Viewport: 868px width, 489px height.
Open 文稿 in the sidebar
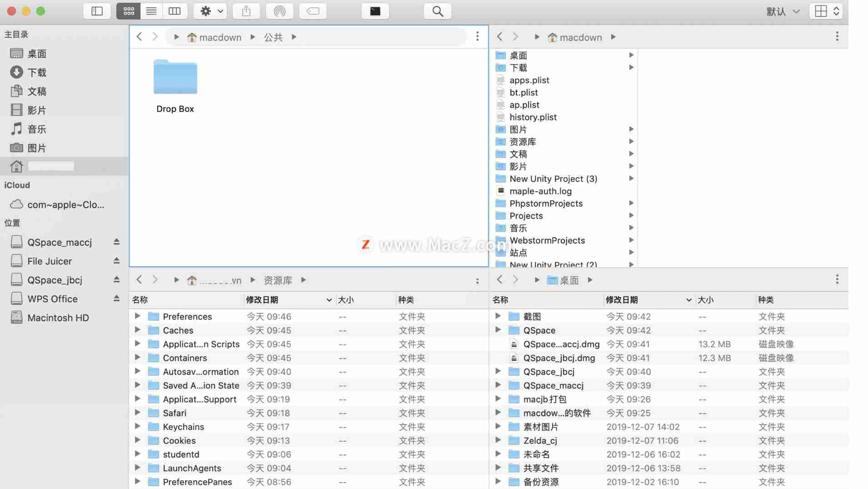tap(64, 91)
